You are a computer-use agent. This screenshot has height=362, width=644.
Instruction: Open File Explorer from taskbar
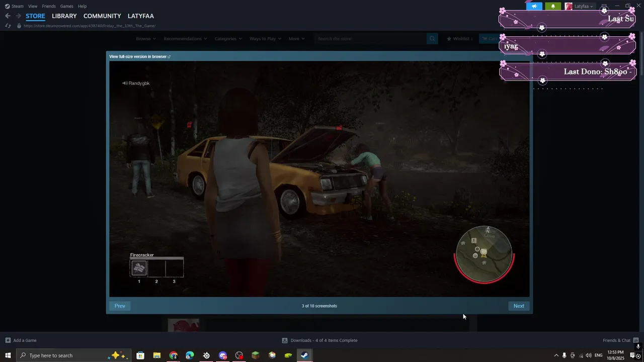click(x=157, y=355)
